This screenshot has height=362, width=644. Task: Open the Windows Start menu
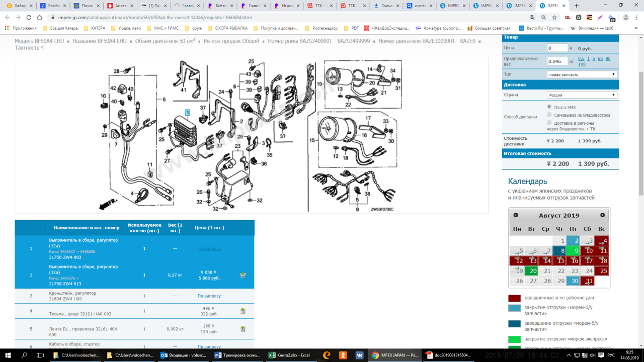pos(9,355)
